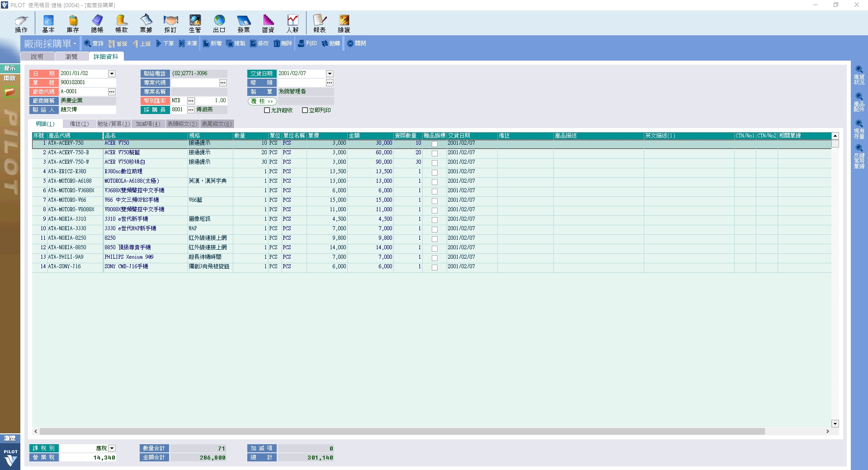Click the 覆核 >> review button

coord(262,101)
